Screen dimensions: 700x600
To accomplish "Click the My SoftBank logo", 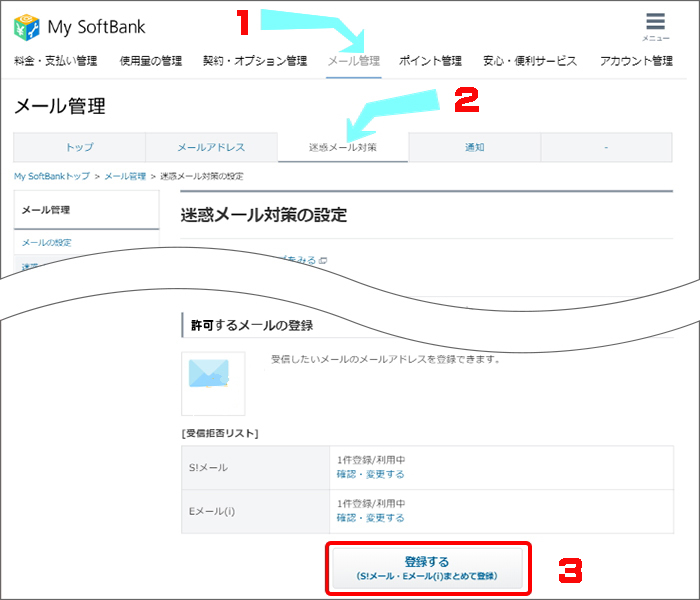I will (80, 27).
